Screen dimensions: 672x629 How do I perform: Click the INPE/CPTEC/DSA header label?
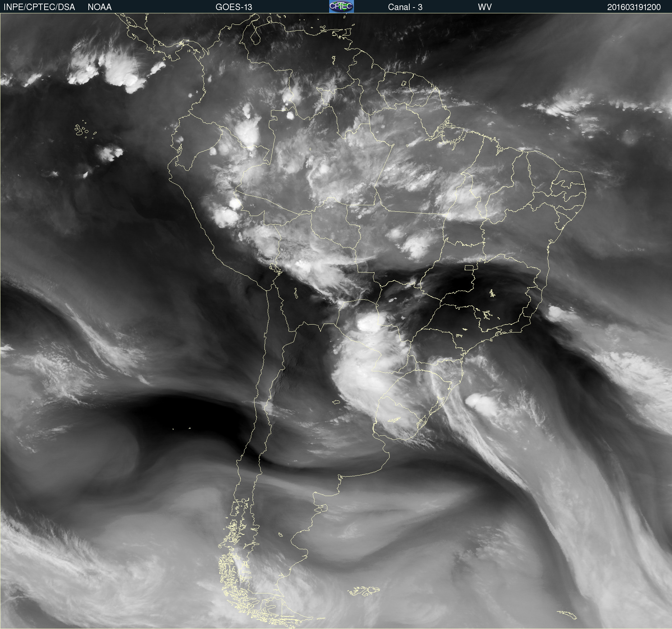[x=39, y=7]
